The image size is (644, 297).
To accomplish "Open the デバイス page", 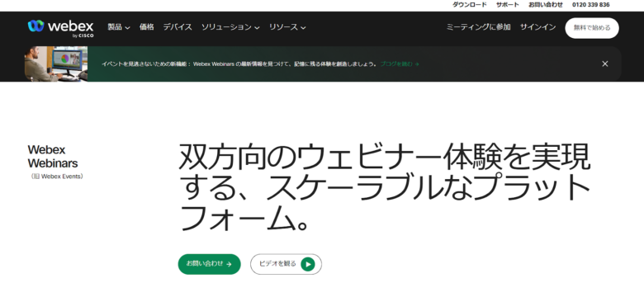I will (178, 27).
